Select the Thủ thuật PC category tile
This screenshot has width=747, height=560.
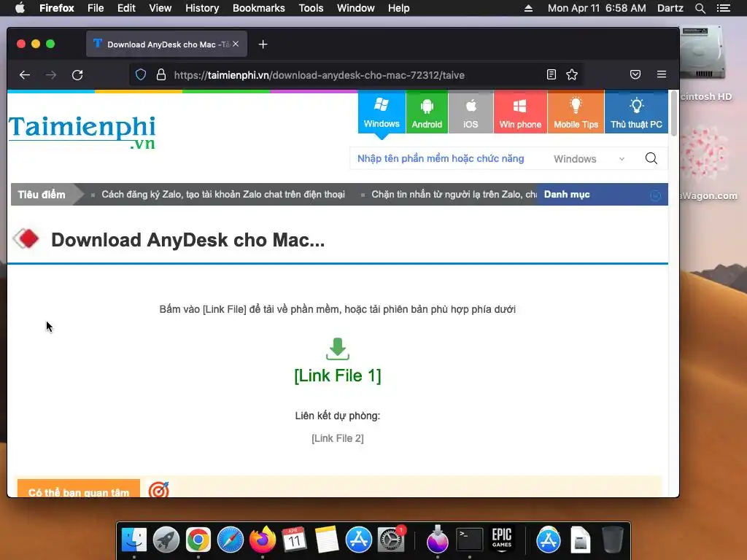click(636, 112)
